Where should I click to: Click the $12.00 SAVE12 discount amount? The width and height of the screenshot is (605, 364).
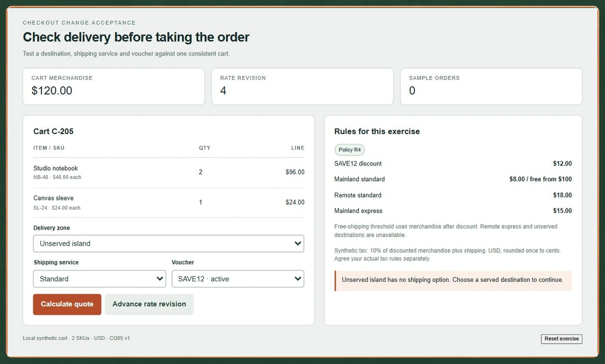tap(562, 164)
